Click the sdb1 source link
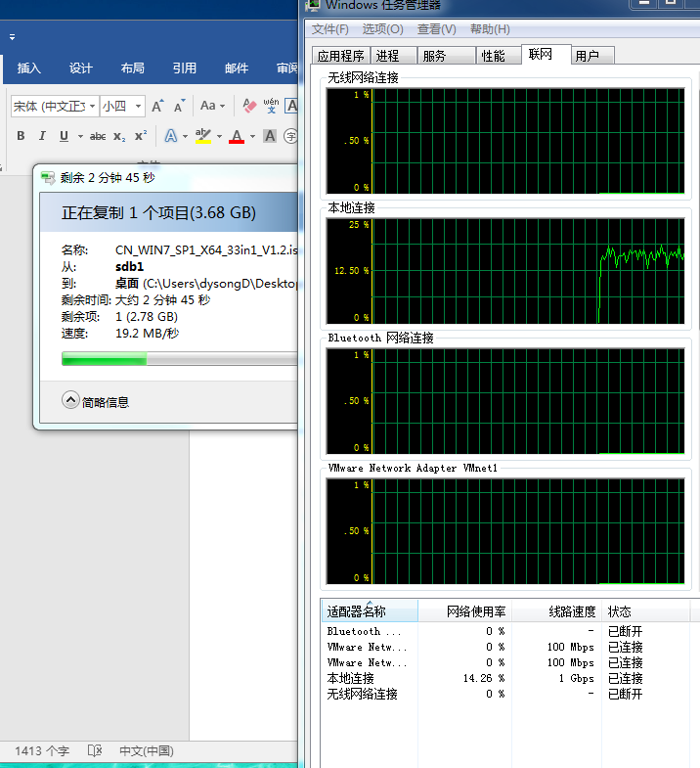This screenshot has height=768, width=700. 129,267
